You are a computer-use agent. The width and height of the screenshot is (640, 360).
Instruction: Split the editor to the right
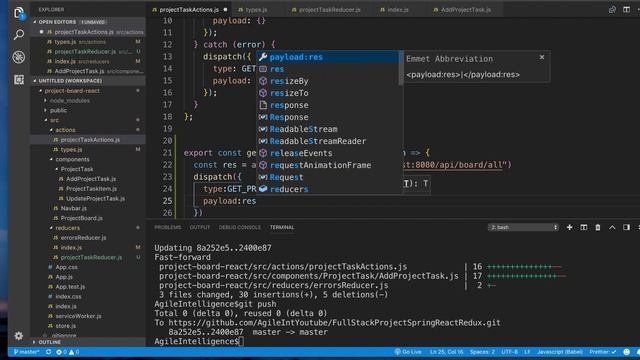pos(626,9)
